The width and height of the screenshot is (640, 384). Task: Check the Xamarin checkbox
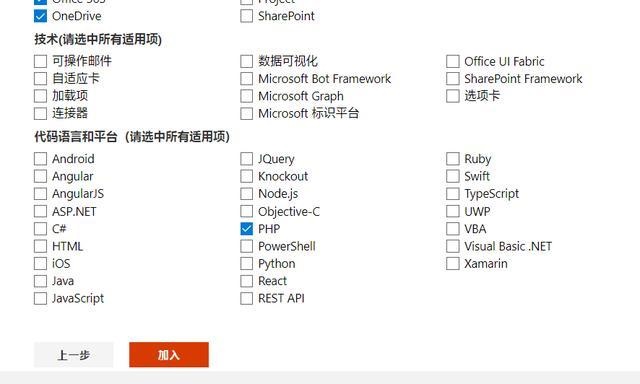[453, 264]
